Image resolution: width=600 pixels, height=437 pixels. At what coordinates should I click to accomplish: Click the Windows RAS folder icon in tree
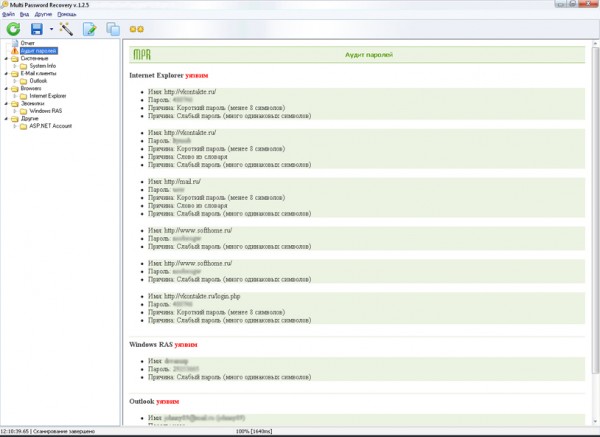[x=23, y=111]
